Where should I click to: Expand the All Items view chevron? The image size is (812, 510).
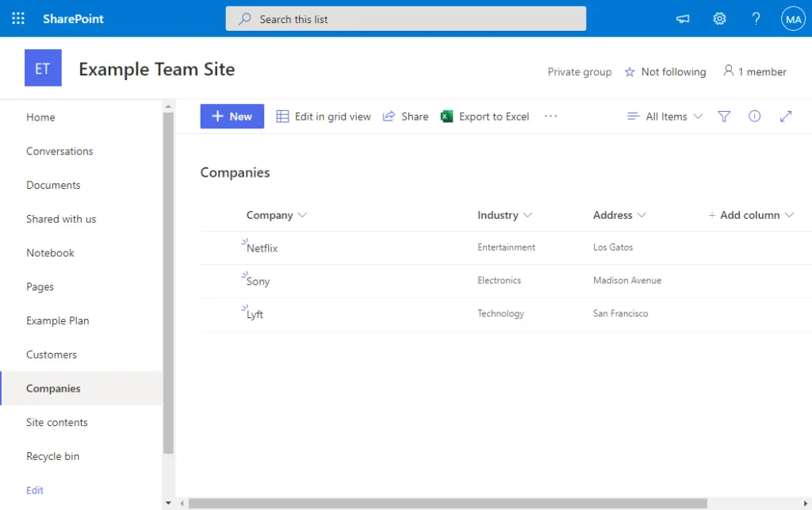698,117
